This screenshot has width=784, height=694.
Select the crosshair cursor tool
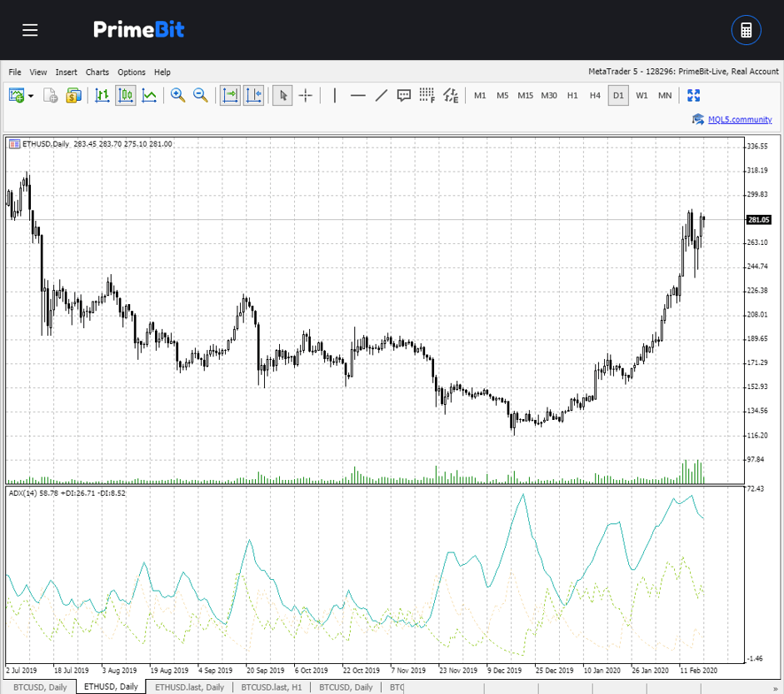[306, 95]
